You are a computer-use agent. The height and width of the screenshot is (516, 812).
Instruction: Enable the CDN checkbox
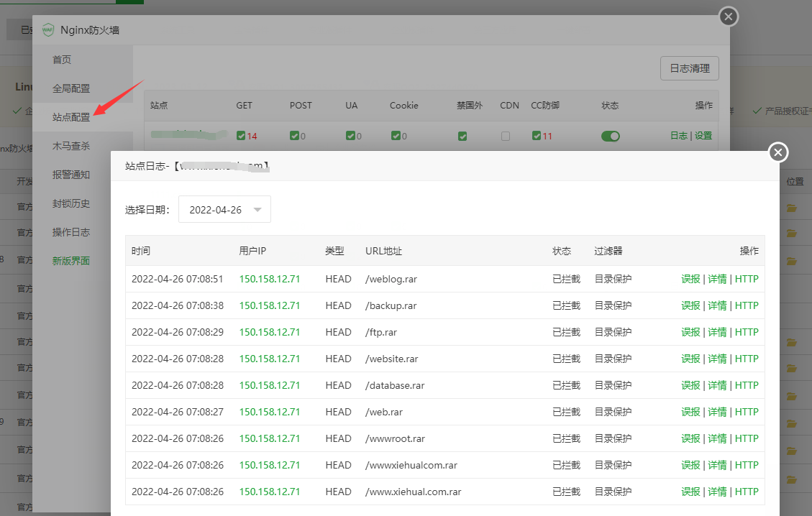(x=506, y=136)
